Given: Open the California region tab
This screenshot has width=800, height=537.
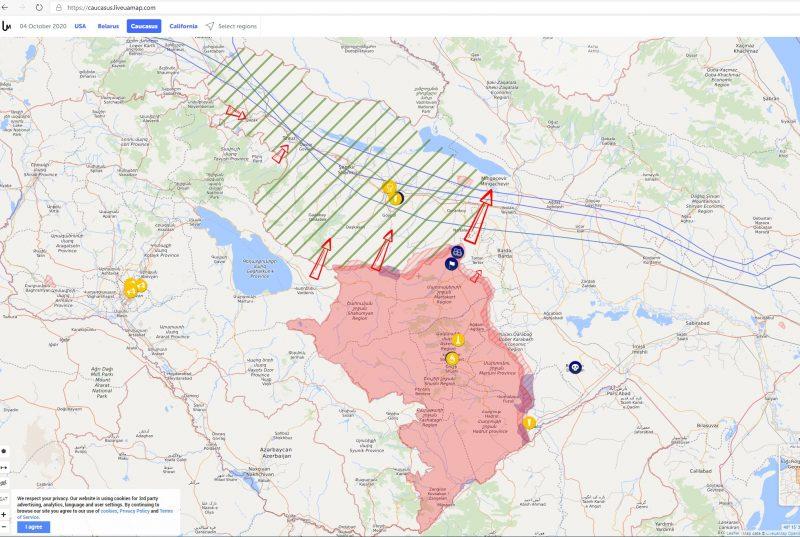Looking at the screenshot, I should 183,25.
